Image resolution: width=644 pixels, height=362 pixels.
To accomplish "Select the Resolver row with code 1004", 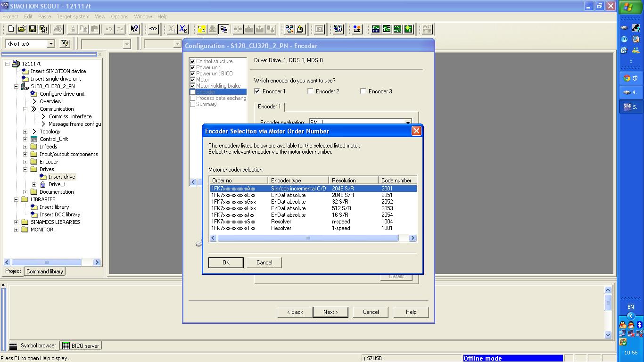I will [x=313, y=222].
